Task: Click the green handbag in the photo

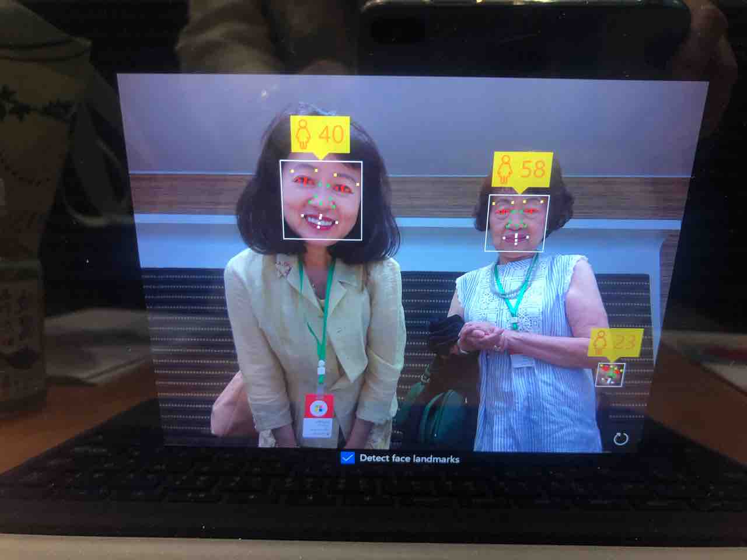Action: [x=438, y=414]
